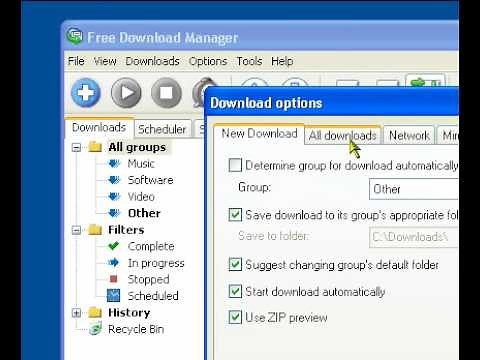Open the Help menu
This screenshot has width=480, height=360.
point(282,61)
